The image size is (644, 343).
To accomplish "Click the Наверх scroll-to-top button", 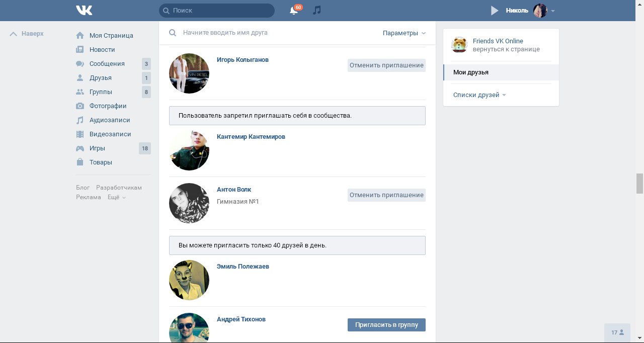I will click(27, 34).
